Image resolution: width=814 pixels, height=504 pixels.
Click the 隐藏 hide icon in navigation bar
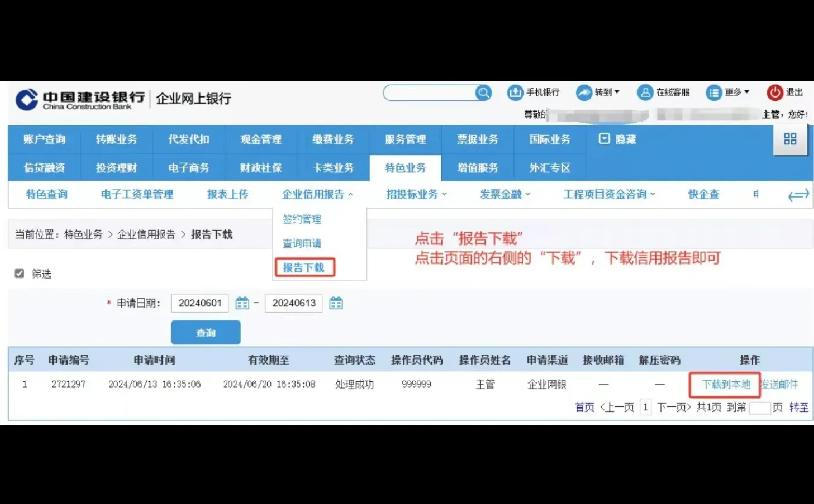point(604,139)
